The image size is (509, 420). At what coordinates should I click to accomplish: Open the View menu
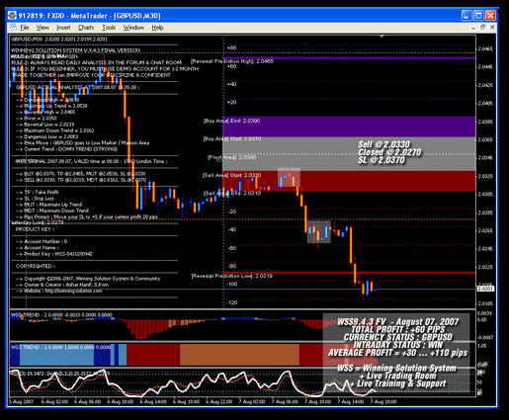(x=42, y=28)
